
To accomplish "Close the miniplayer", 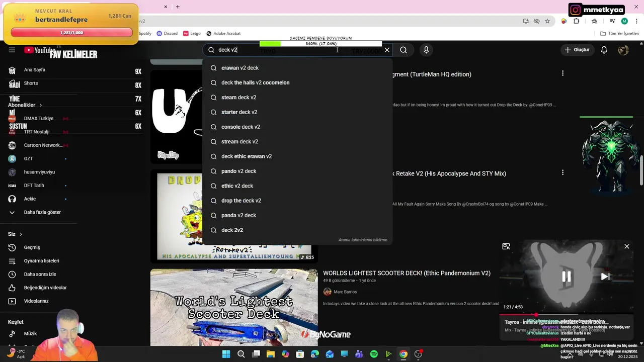I will click(627, 246).
